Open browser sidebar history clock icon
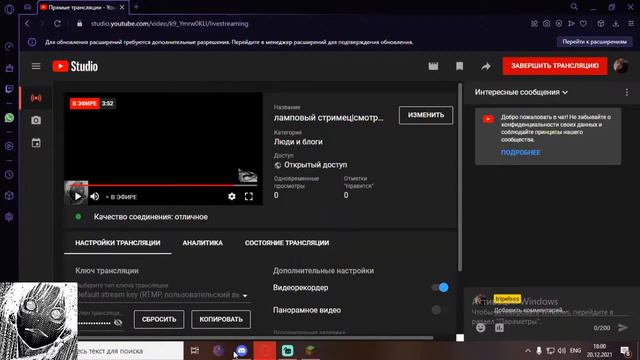640x360 pixels. point(9,175)
